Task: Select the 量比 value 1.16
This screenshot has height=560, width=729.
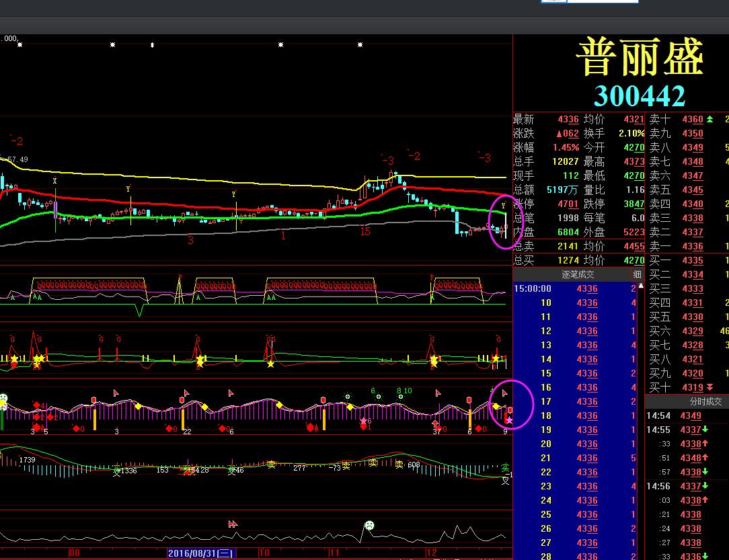Action: (635, 190)
